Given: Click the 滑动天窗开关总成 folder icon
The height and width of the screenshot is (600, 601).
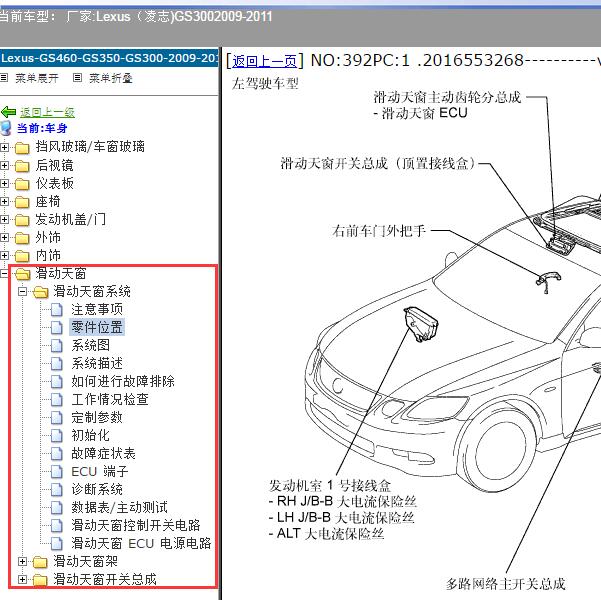Looking at the screenshot, I should coord(40,580).
